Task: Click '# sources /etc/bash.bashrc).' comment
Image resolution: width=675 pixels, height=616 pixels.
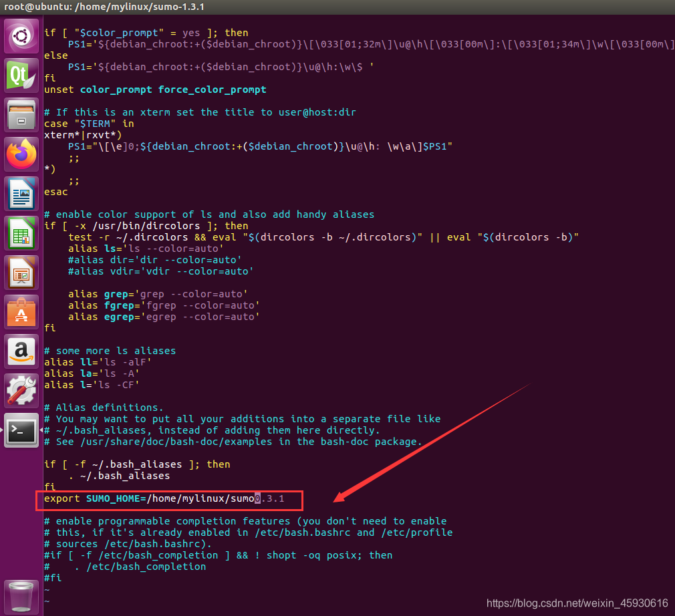Action: pos(128,544)
